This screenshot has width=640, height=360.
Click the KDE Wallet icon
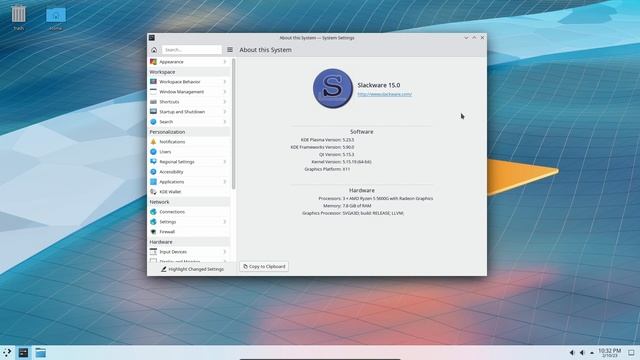[x=153, y=191]
